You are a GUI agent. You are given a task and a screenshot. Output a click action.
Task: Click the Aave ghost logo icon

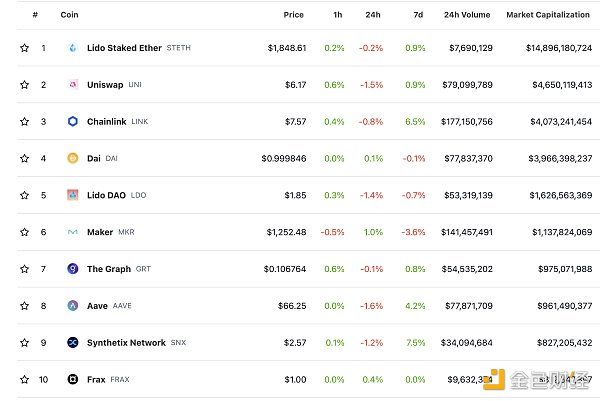pos(72,306)
